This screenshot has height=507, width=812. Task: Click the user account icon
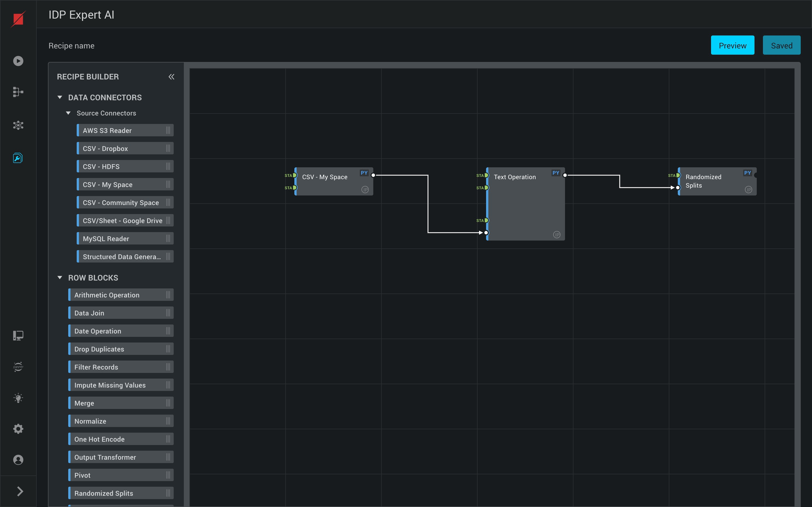18,460
